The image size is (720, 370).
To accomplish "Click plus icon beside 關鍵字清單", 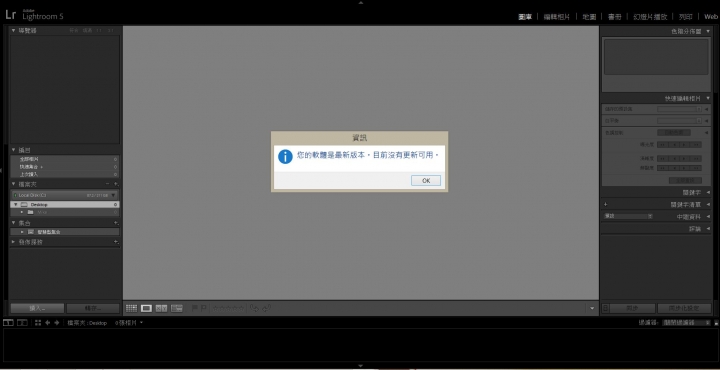I will click(x=605, y=205).
